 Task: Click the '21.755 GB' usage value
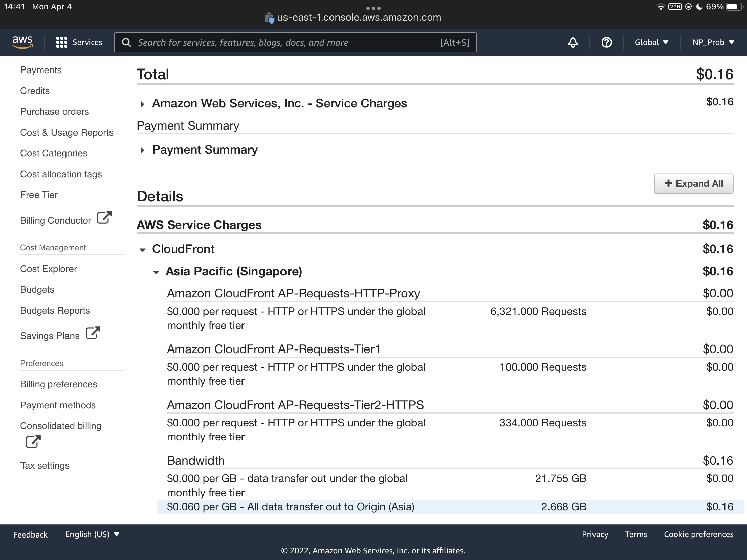click(561, 478)
